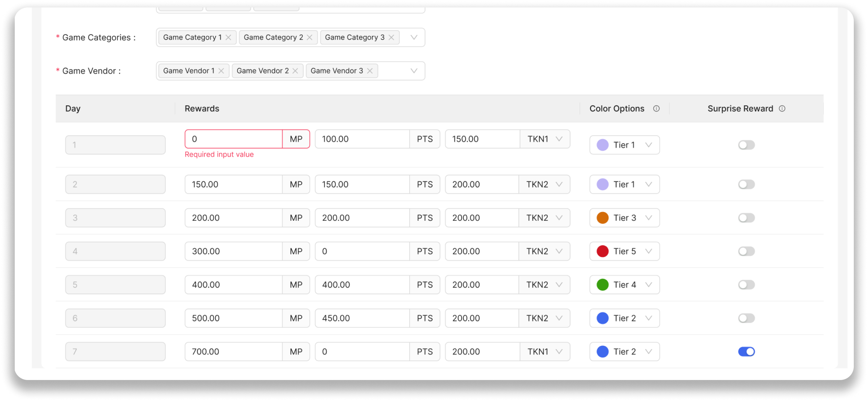This screenshot has height=401, width=868.
Task: Disable Surprise Reward for Day 7
Action: coord(746,352)
